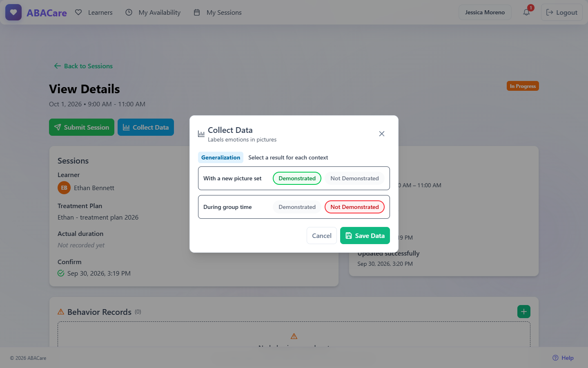Click the ABACare brand name
Image resolution: width=588 pixels, height=368 pixels.
click(x=47, y=13)
